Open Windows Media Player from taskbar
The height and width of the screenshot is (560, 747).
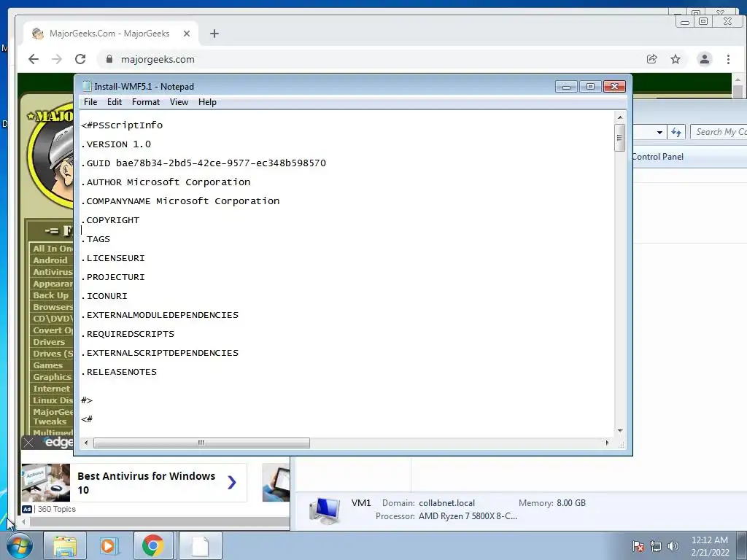point(108,545)
